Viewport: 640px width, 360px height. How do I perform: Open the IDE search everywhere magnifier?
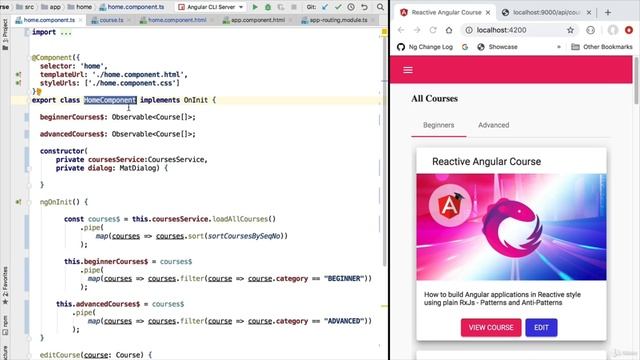coord(380,7)
